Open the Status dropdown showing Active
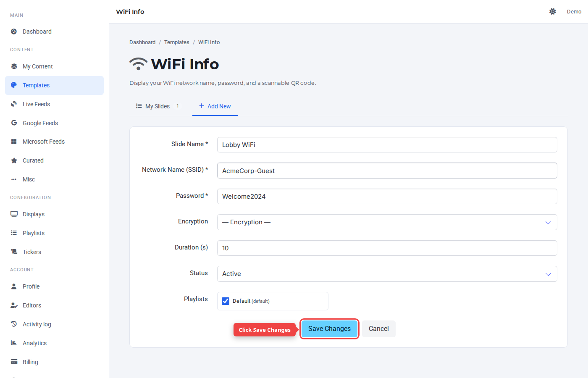588x378 pixels. tap(387, 274)
